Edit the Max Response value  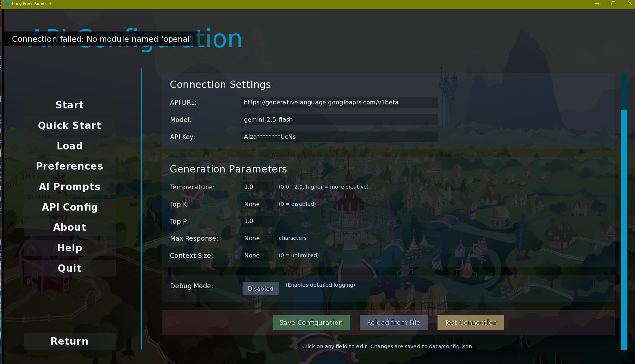click(x=257, y=238)
